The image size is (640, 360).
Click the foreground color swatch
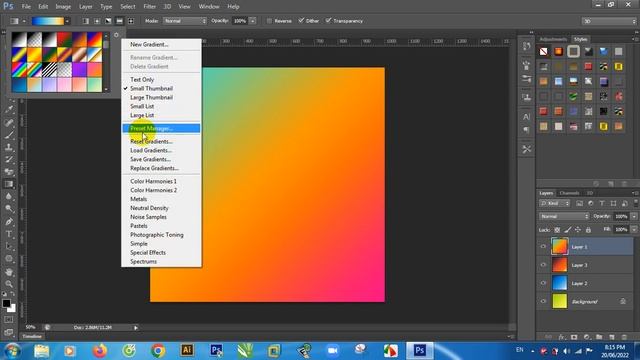[x=6, y=303]
